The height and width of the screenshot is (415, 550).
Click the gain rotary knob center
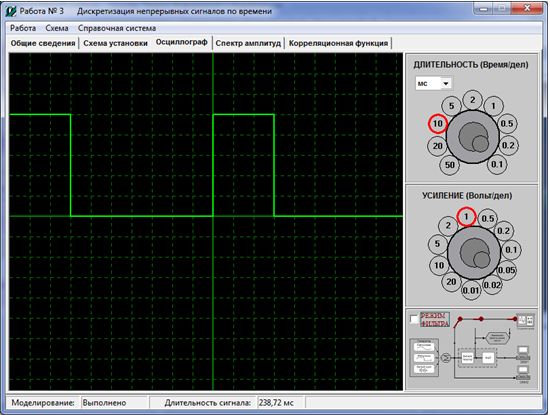(474, 253)
